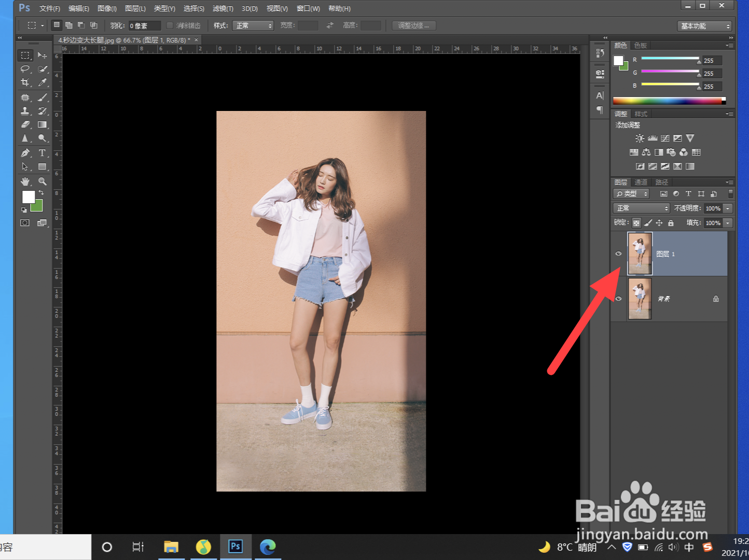749x560 pixels.
Task: Select the Lasso tool
Action: pos(25,69)
